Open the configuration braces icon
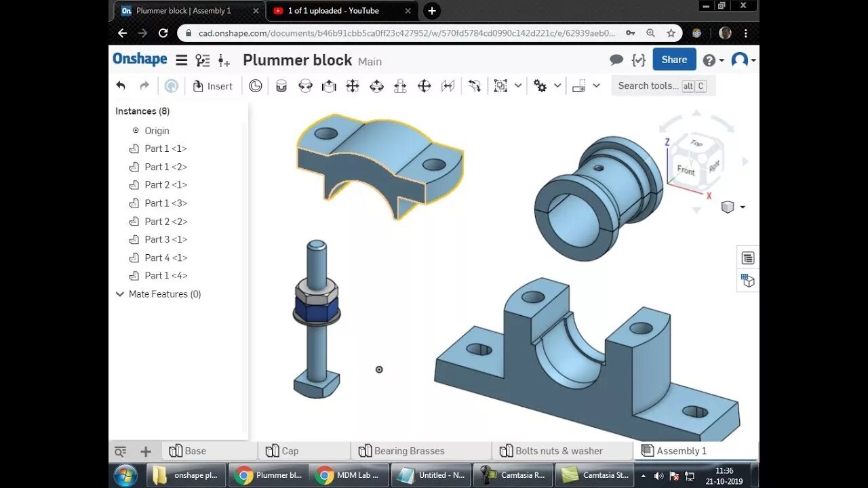The image size is (868, 488). [638, 60]
